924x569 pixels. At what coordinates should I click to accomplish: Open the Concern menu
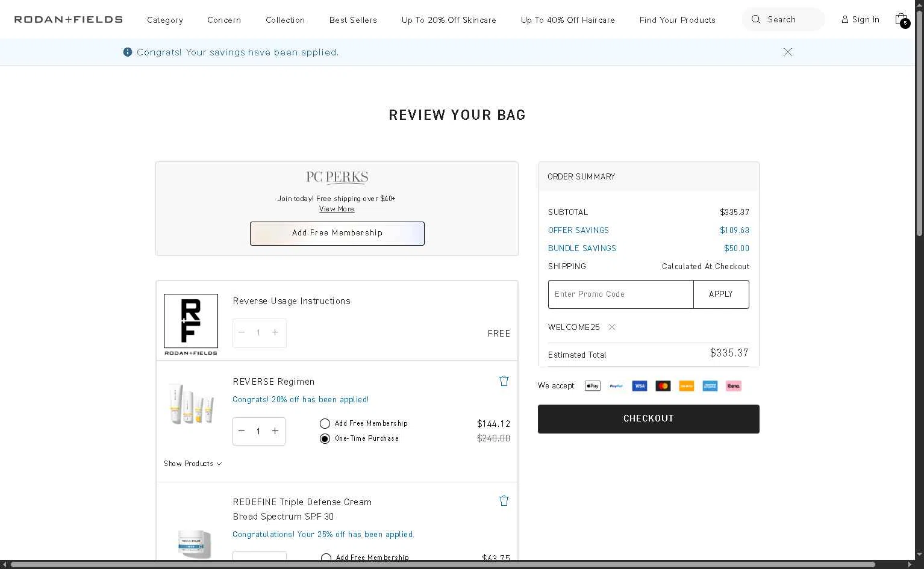click(224, 20)
